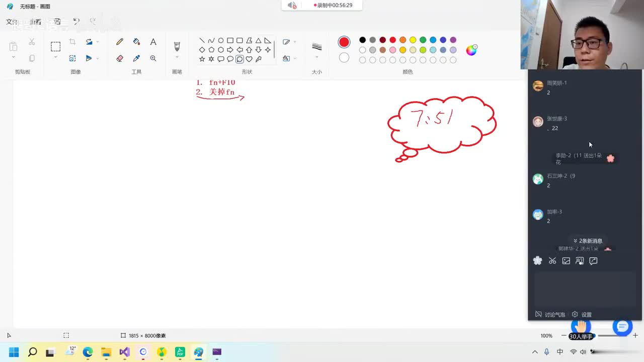Pick the Five-point star shape

tap(202, 59)
